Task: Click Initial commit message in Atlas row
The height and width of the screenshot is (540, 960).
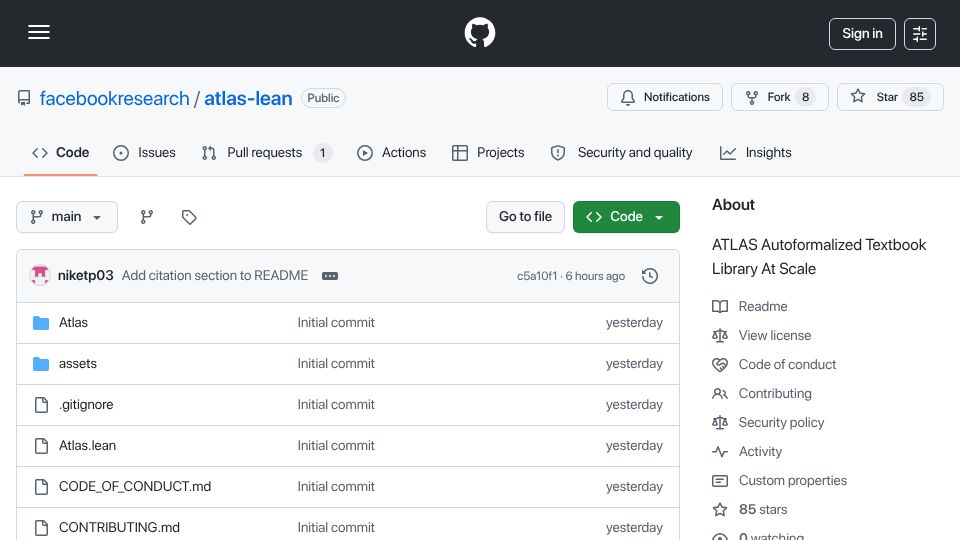Action: [336, 323]
